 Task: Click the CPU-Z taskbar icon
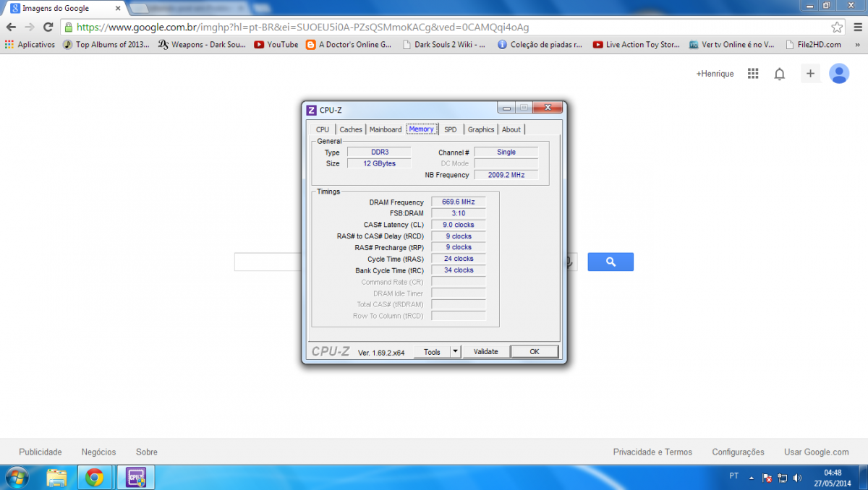tap(136, 478)
